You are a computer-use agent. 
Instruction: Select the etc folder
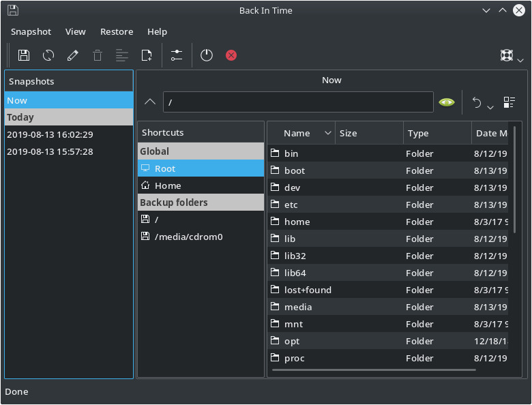388,205
